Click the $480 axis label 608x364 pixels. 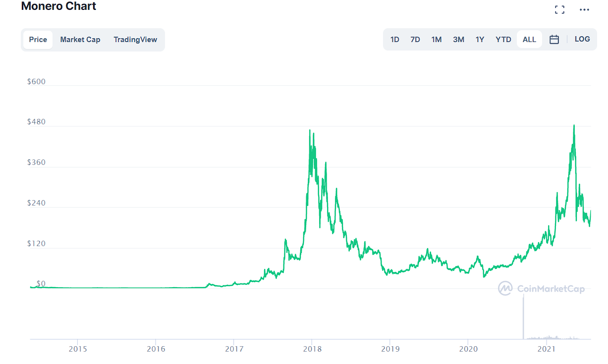[x=36, y=122]
